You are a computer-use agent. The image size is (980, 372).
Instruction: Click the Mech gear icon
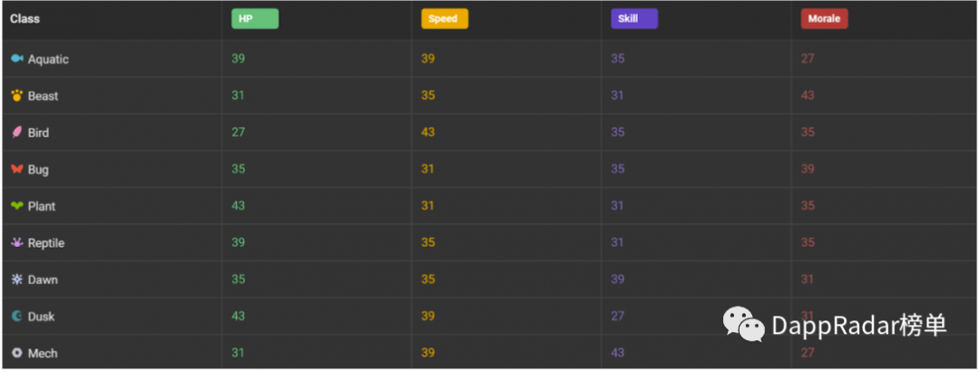(x=17, y=353)
